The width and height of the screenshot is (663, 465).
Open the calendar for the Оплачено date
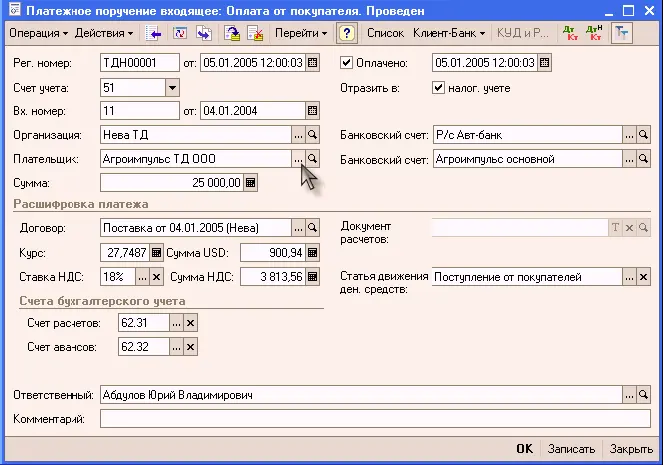click(x=545, y=63)
